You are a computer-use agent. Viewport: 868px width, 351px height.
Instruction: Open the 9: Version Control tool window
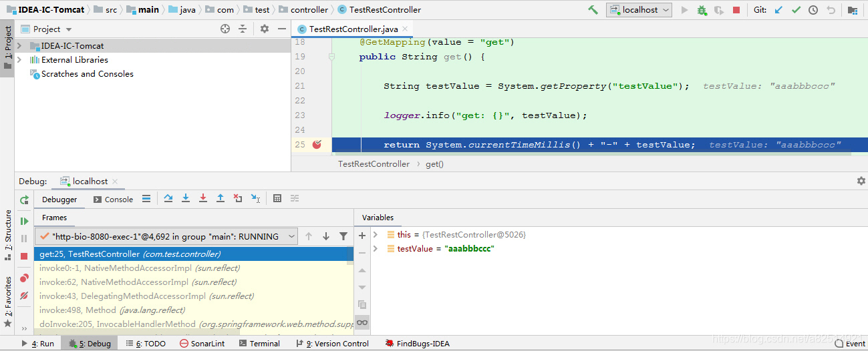pos(331,344)
